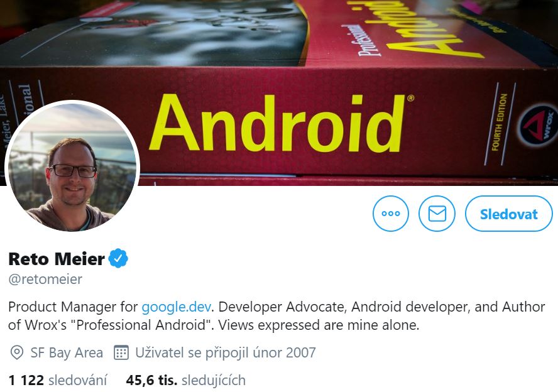Open the circular profile photo

click(72, 167)
